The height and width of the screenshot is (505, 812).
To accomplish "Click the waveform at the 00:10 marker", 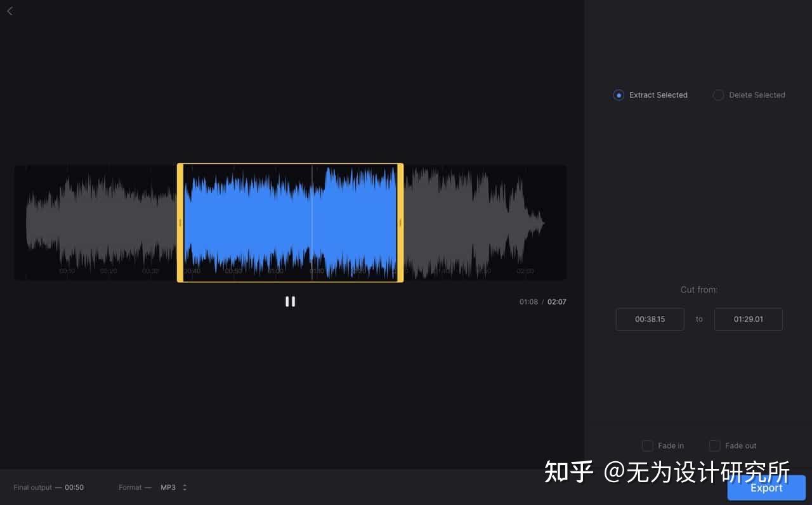I will pos(66,222).
